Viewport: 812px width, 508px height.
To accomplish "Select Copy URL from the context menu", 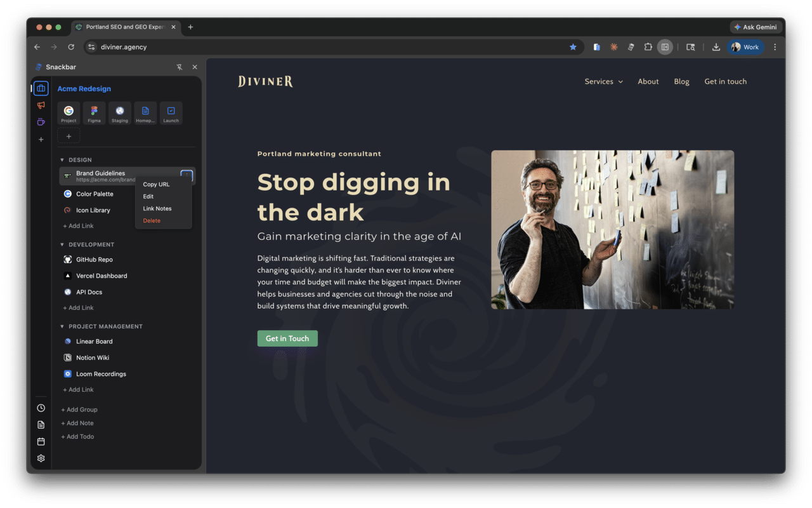I will (156, 184).
